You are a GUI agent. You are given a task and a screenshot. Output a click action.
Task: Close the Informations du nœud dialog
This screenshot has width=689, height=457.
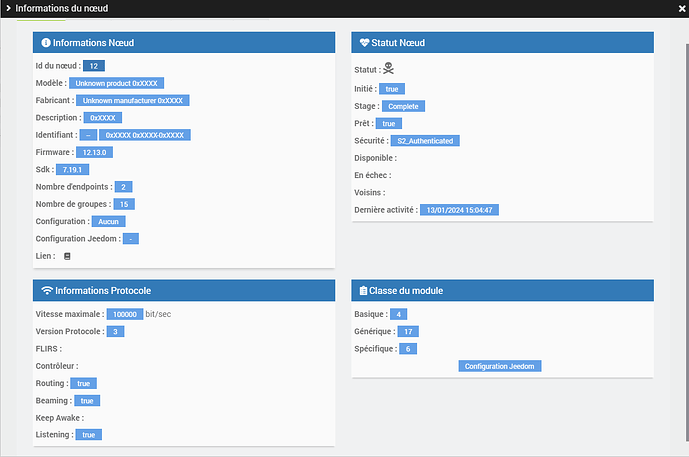pos(682,8)
